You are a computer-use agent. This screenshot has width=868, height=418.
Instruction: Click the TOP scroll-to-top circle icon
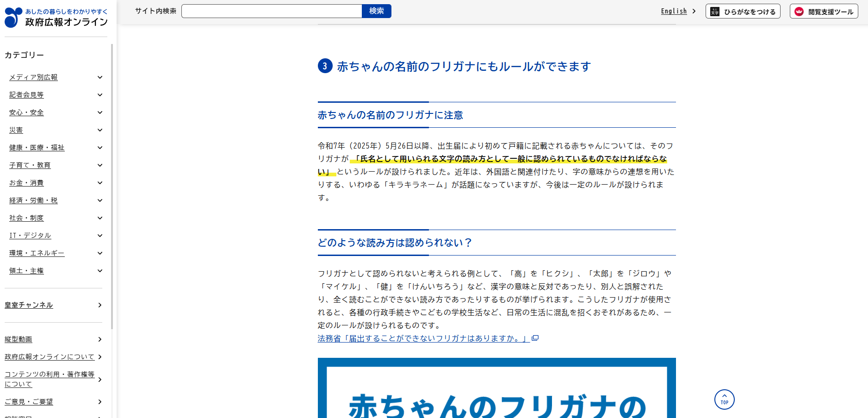[x=724, y=399]
